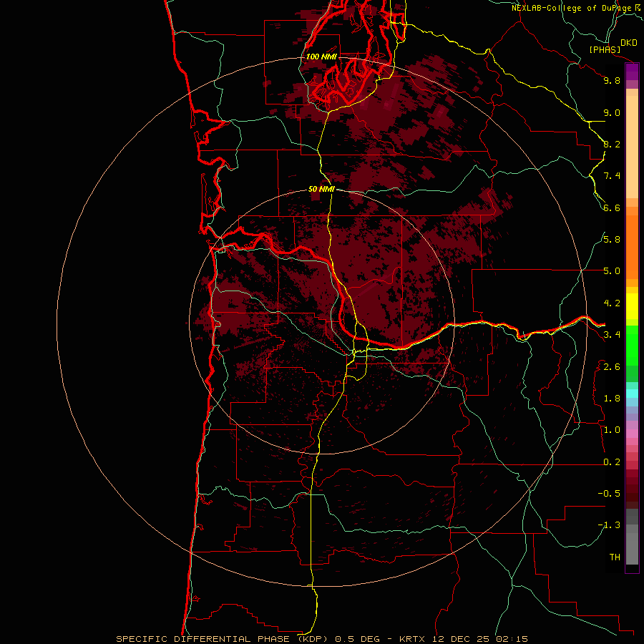Click the '-1.3' color scale value
This screenshot has height=644, width=644.
[609, 525]
